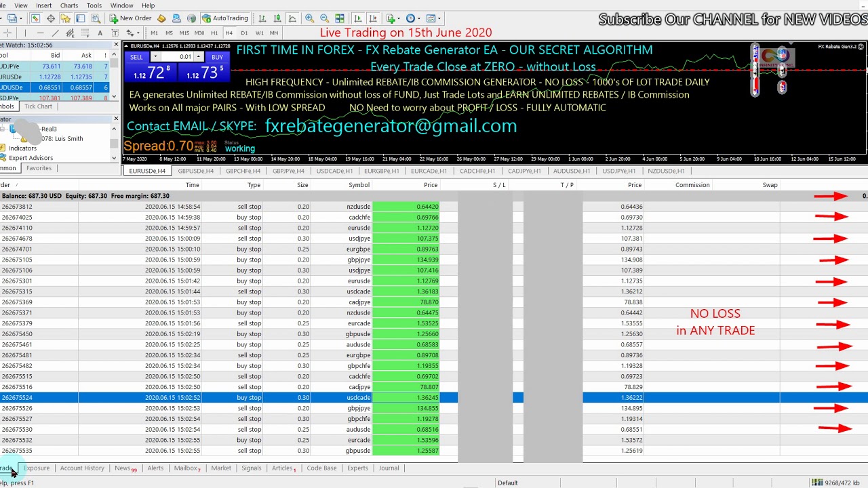This screenshot has width=868, height=488.
Task: Click the SELL one-click trading button
Action: tap(136, 57)
